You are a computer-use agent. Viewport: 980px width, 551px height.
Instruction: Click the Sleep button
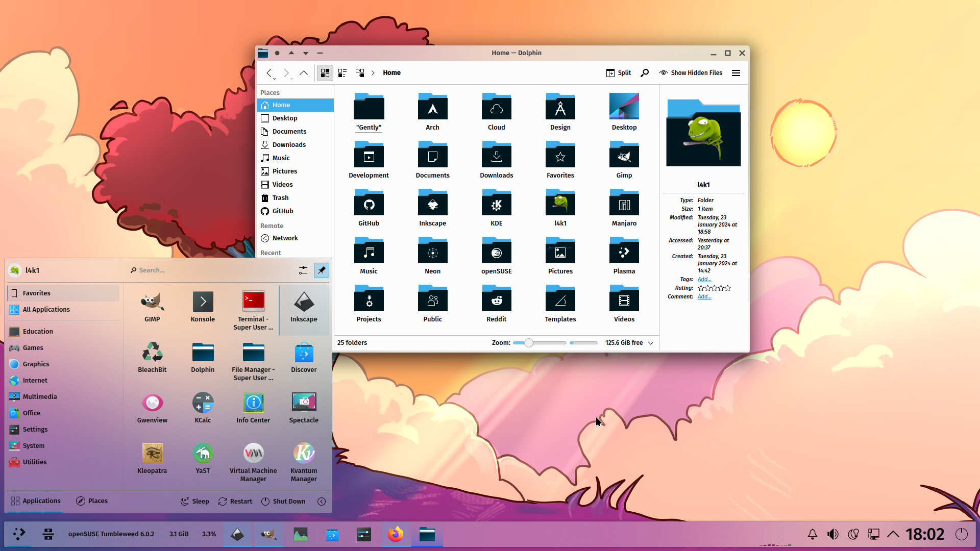click(x=195, y=502)
